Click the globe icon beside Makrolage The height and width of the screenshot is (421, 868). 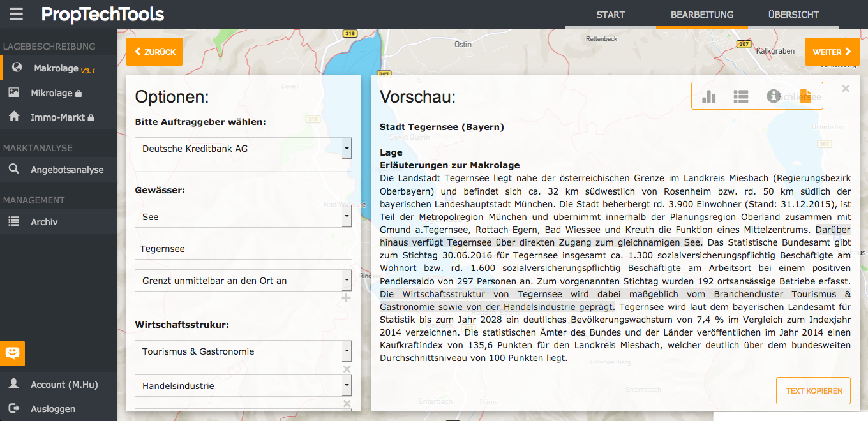click(x=17, y=68)
